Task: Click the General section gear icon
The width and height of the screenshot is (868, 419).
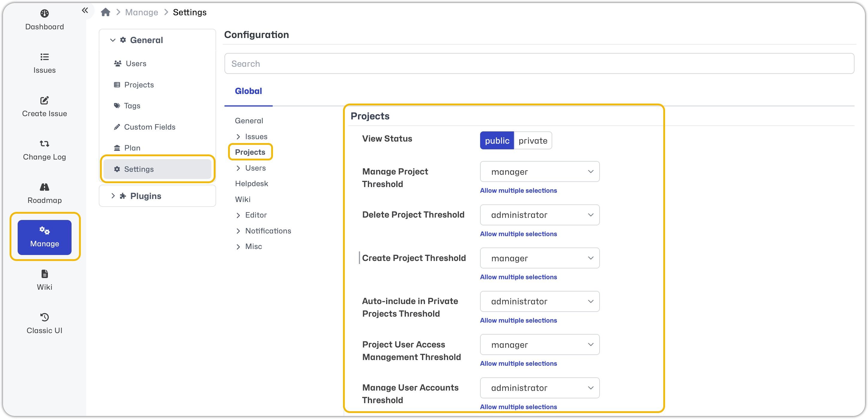Action: pyautogui.click(x=123, y=40)
